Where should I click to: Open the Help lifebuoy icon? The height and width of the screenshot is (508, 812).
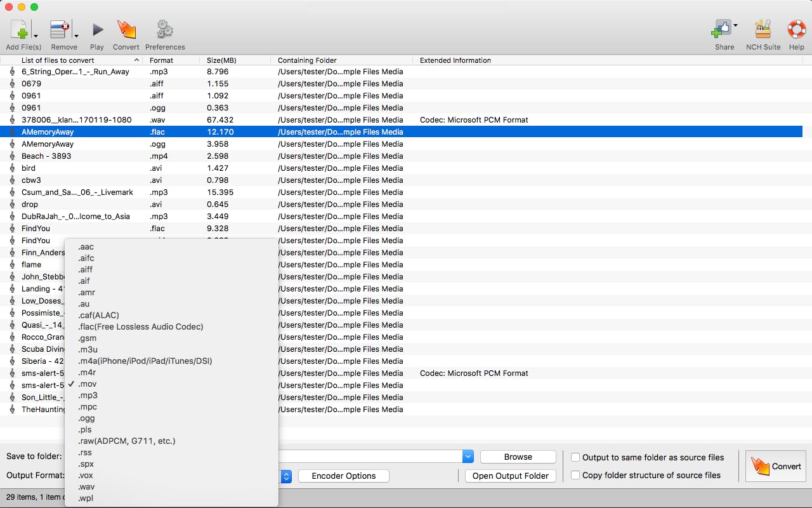pyautogui.click(x=796, y=30)
